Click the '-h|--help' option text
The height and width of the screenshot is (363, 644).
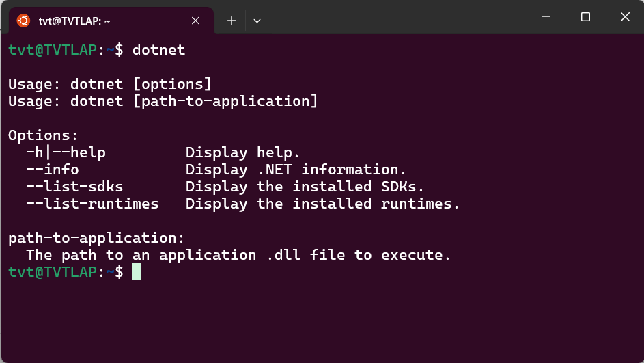[x=66, y=152]
